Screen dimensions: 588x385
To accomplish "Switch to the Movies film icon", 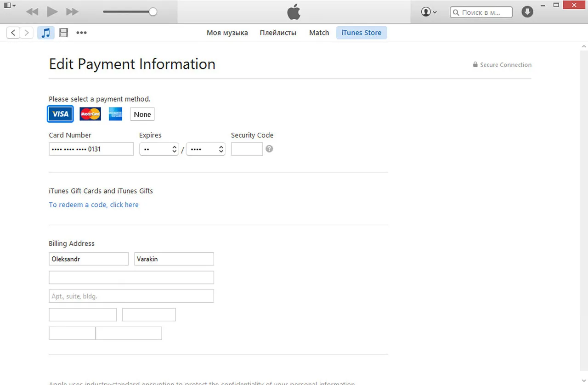I will click(64, 33).
